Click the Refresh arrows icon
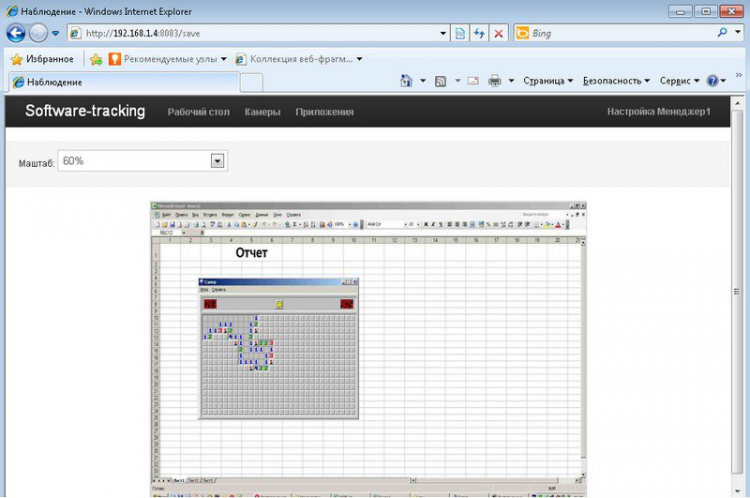 click(x=479, y=33)
